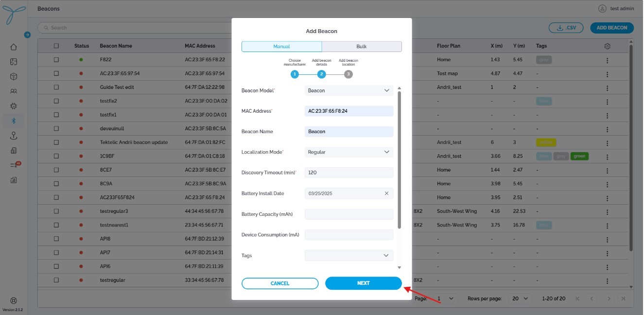Toggle the select-all checkbox in table header

pos(56,46)
